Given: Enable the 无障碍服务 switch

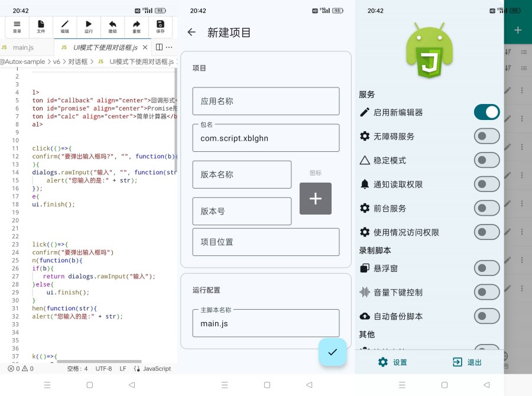Looking at the screenshot, I should coord(486,137).
